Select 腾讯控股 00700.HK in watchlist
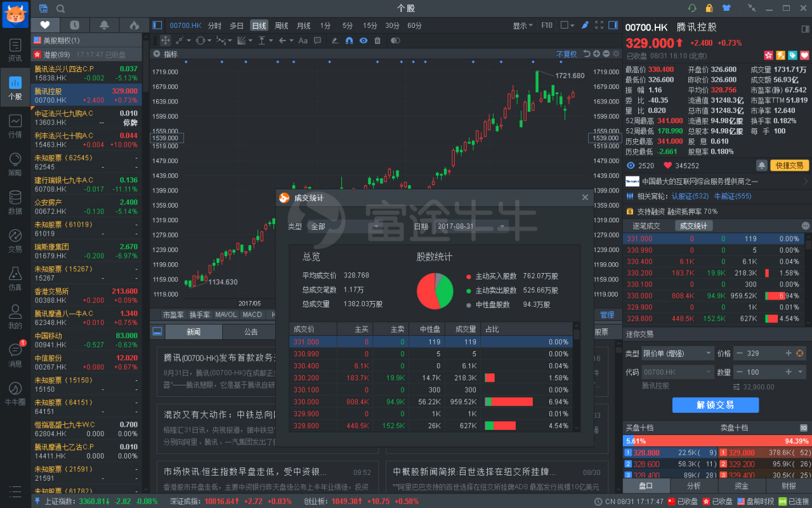 86,95
